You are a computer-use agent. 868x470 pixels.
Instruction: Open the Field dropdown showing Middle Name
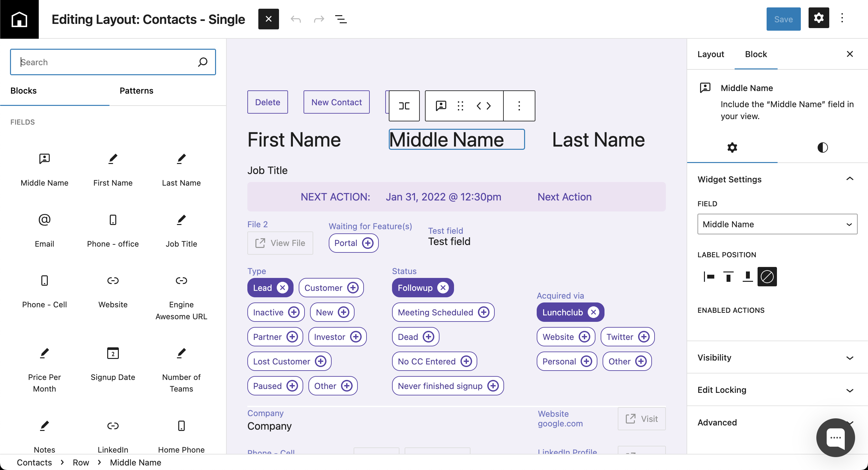[777, 224]
